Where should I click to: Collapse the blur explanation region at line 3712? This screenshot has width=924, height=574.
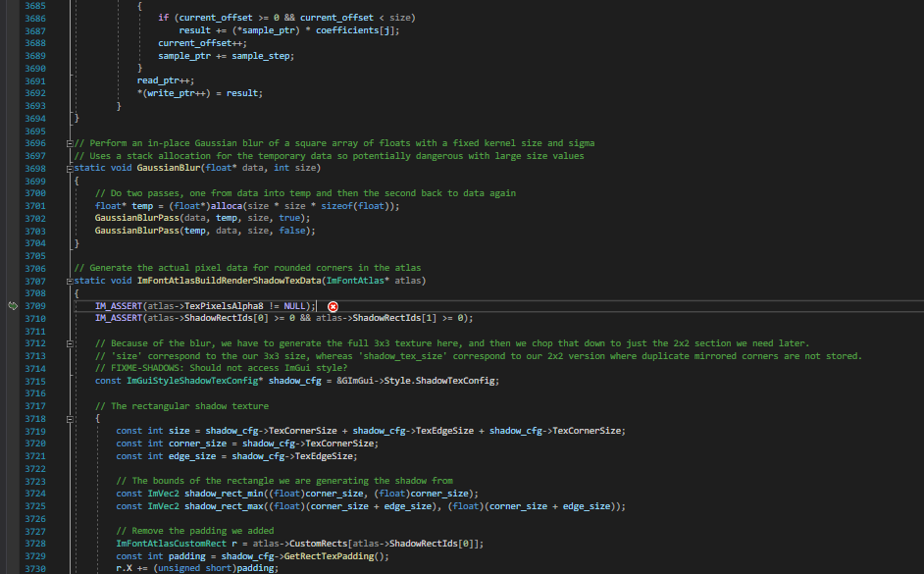click(68, 343)
